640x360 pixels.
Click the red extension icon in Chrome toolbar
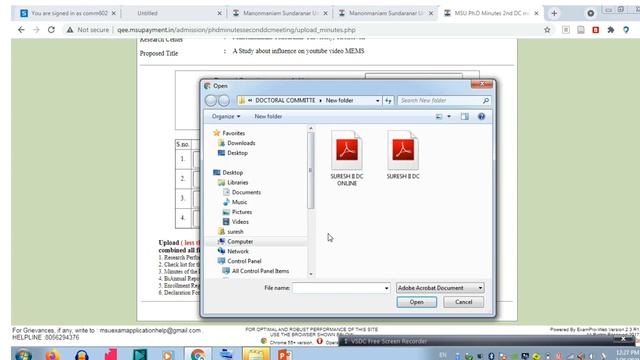[596, 30]
